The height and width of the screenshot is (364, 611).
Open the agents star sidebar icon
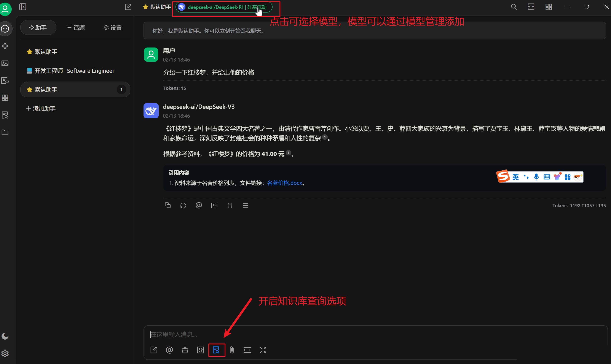5,46
